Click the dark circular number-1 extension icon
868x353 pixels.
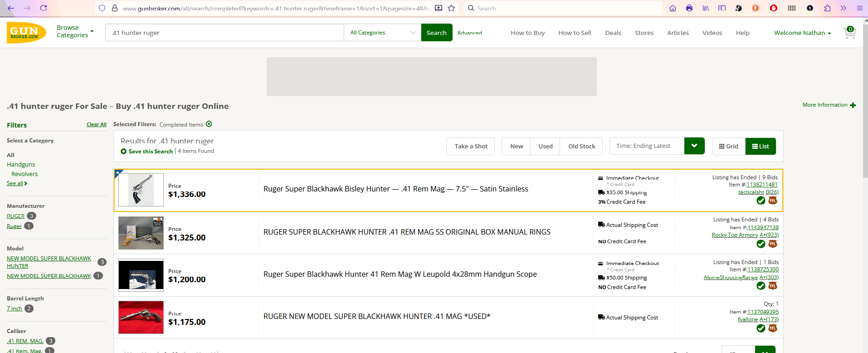[810, 8]
